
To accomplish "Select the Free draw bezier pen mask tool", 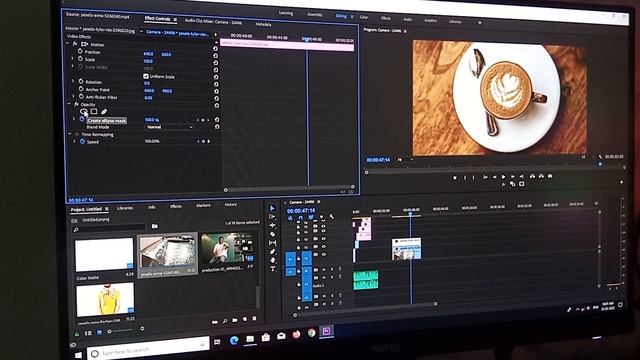I will (x=104, y=111).
